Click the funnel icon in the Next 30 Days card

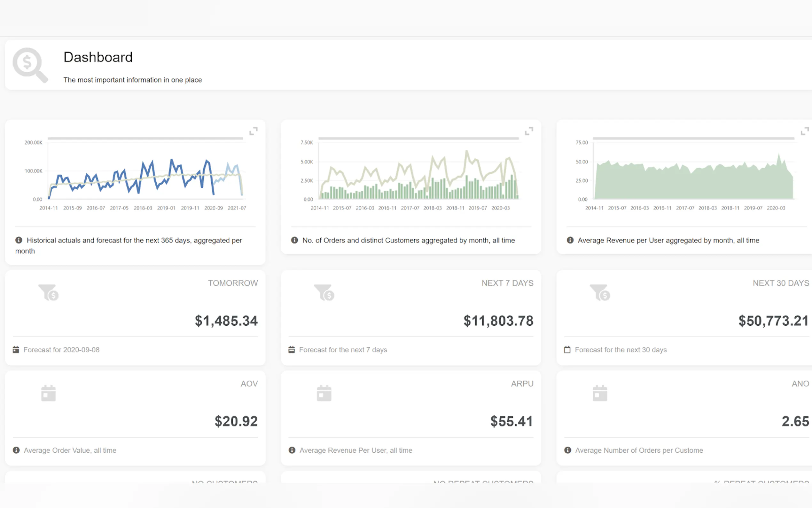pyautogui.click(x=600, y=292)
